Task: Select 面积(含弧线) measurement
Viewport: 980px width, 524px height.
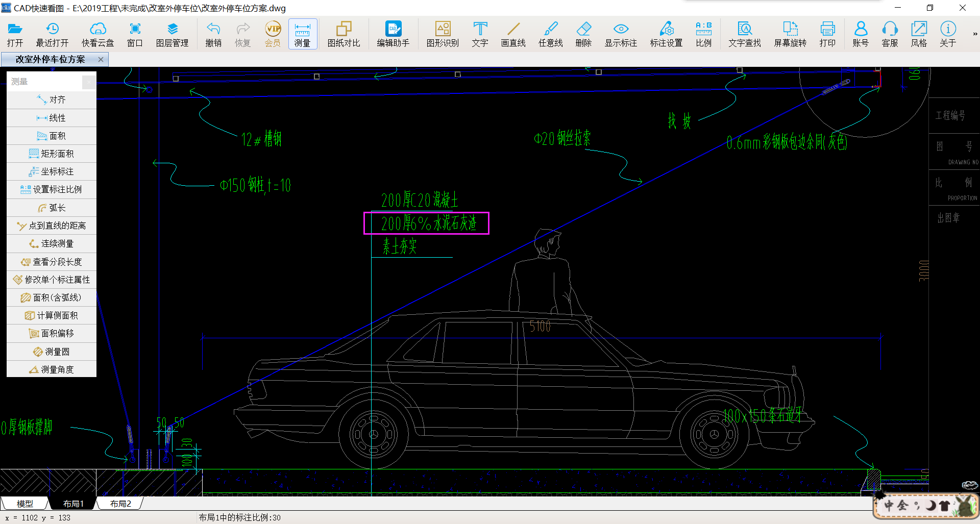Action: (52, 297)
